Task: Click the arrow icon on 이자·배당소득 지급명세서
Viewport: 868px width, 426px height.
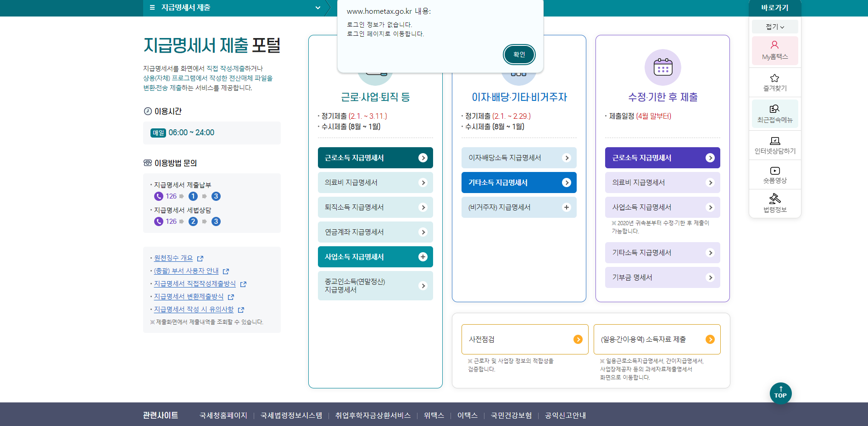Action: pos(567,157)
